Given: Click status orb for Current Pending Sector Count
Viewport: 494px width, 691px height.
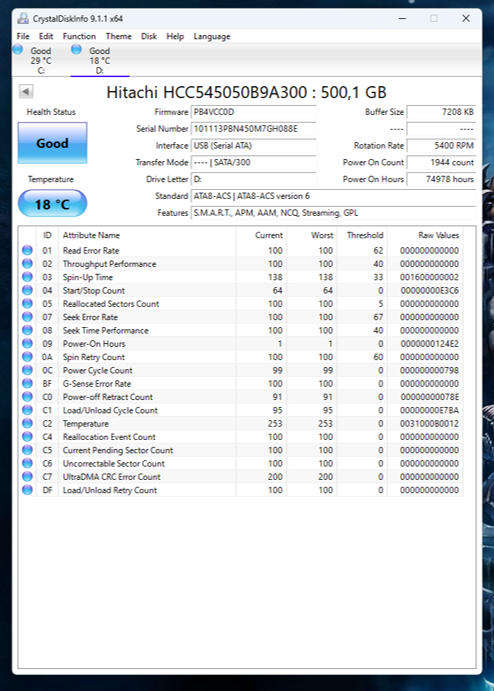Looking at the screenshot, I should coord(27,450).
